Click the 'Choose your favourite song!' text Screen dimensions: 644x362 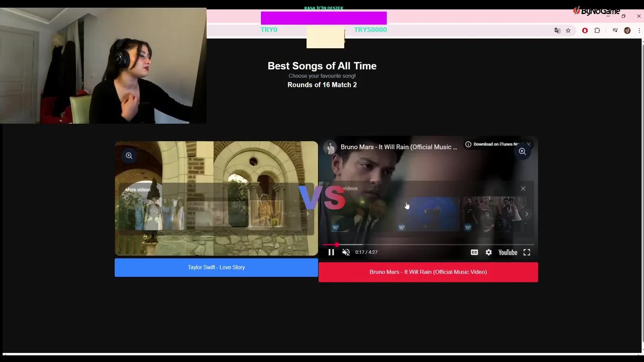pos(322,76)
